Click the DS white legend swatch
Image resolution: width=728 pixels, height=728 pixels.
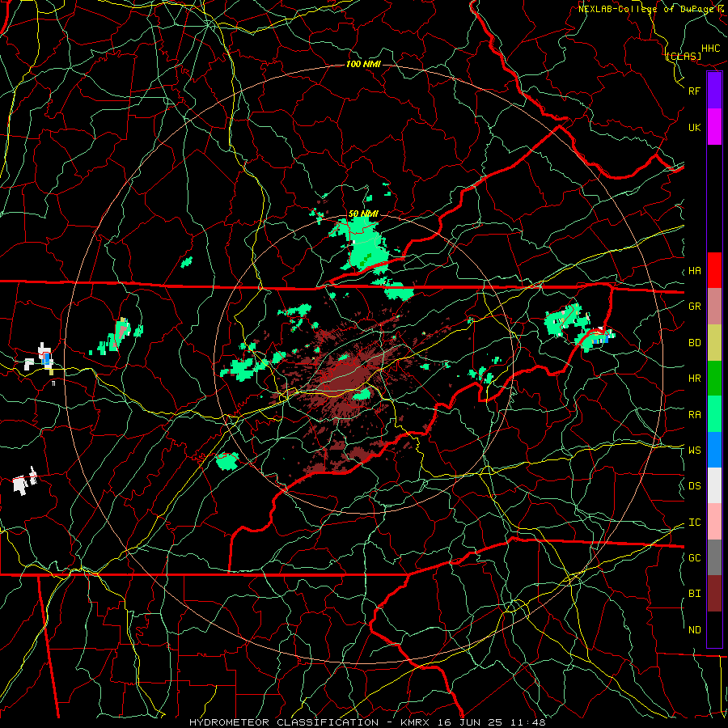point(714,485)
